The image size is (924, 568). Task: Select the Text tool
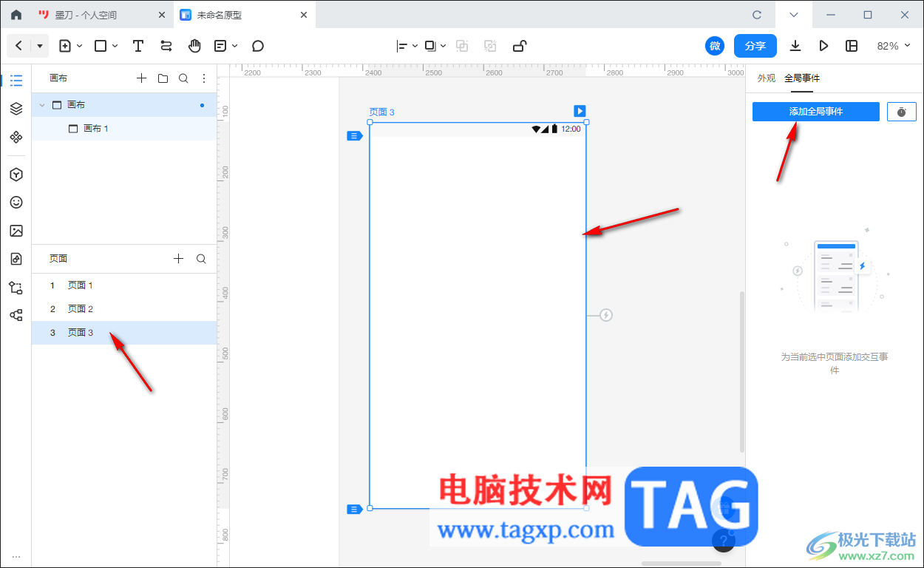pyautogui.click(x=138, y=46)
